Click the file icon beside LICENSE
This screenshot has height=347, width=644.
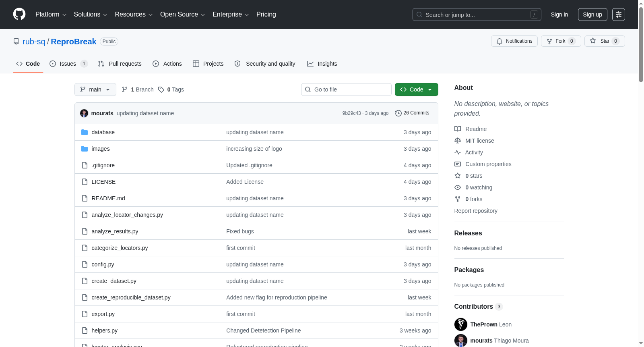[x=85, y=182]
